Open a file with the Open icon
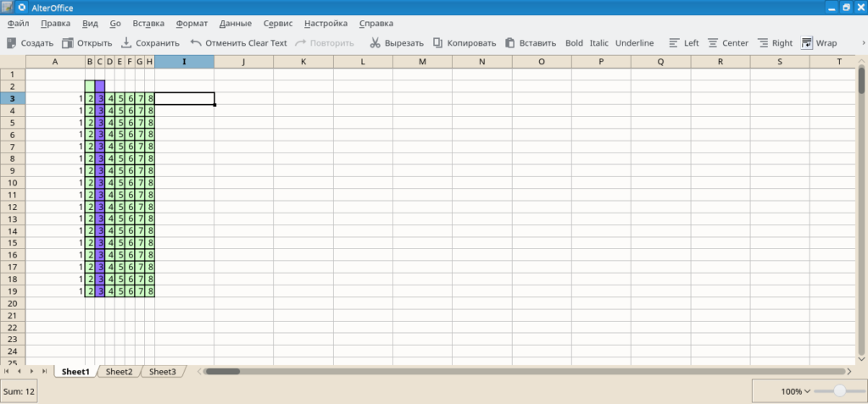This screenshot has width=868, height=404. [68, 43]
